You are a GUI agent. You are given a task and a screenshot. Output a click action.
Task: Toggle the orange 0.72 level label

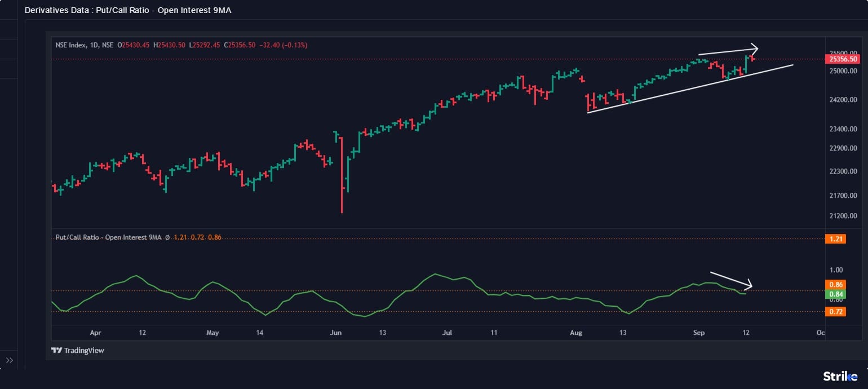click(x=835, y=311)
